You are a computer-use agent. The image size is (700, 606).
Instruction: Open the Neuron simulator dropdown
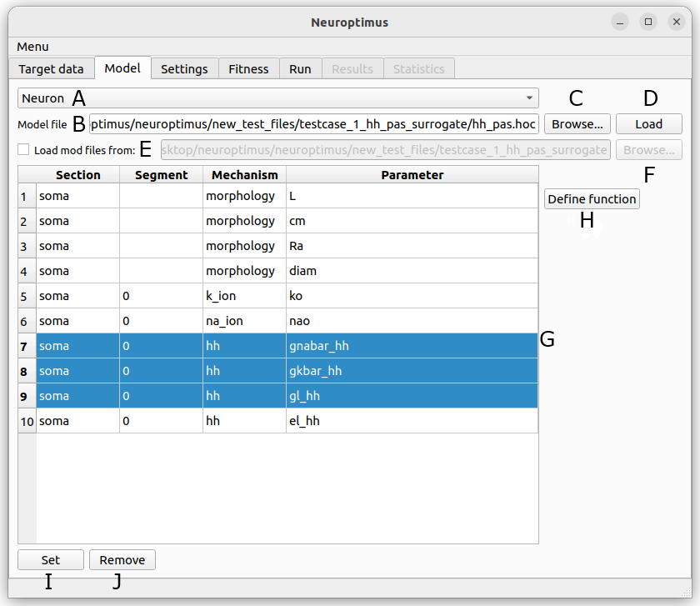278,98
